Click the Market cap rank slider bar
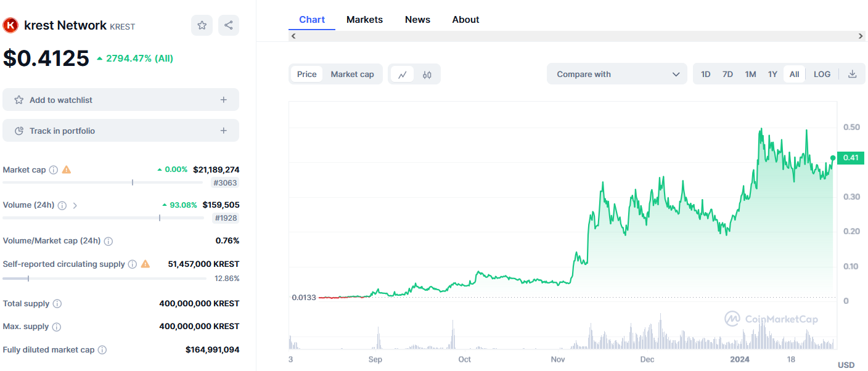This screenshot has height=371, width=868. tap(102, 182)
